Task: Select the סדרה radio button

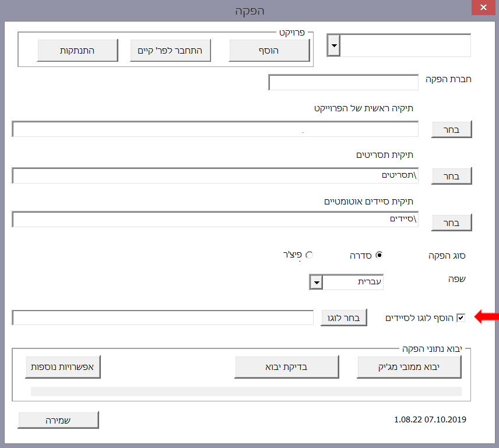Action: 379,255
